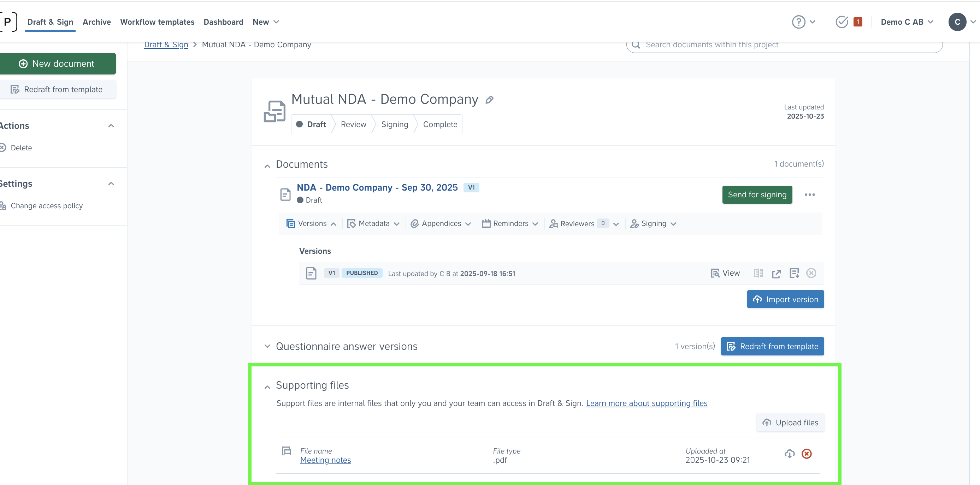Click the Send for signing button
The width and height of the screenshot is (980, 485).
(x=757, y=194)
